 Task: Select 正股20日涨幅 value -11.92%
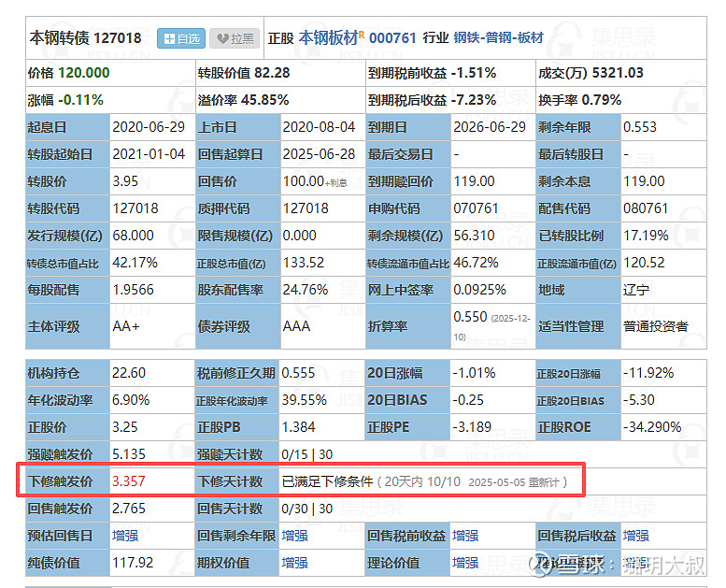pyautogui.click(x=648, y=373)
